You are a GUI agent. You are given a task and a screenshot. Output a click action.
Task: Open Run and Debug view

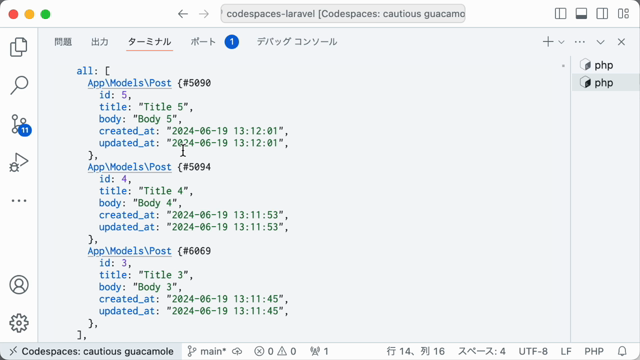[19, 162]
